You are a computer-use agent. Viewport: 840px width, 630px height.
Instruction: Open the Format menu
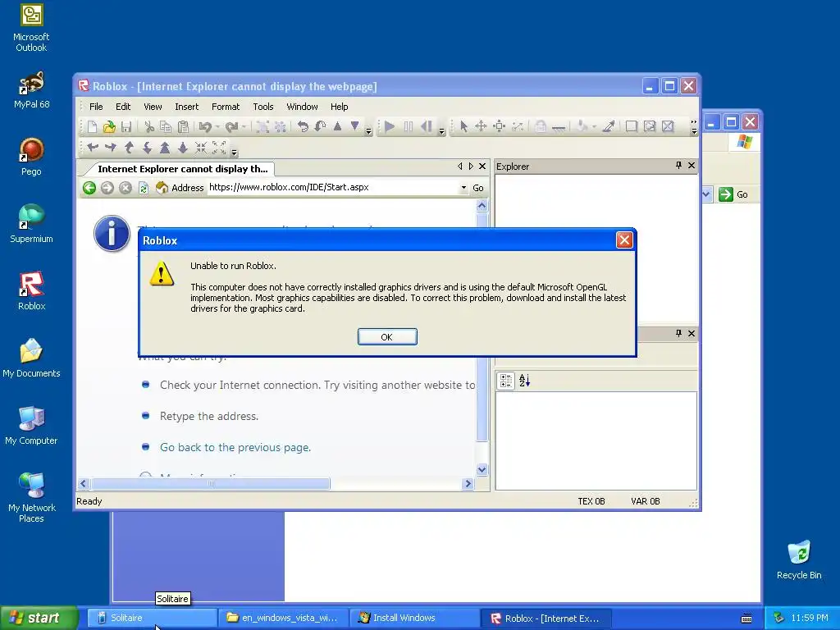(x=226, y=107)
